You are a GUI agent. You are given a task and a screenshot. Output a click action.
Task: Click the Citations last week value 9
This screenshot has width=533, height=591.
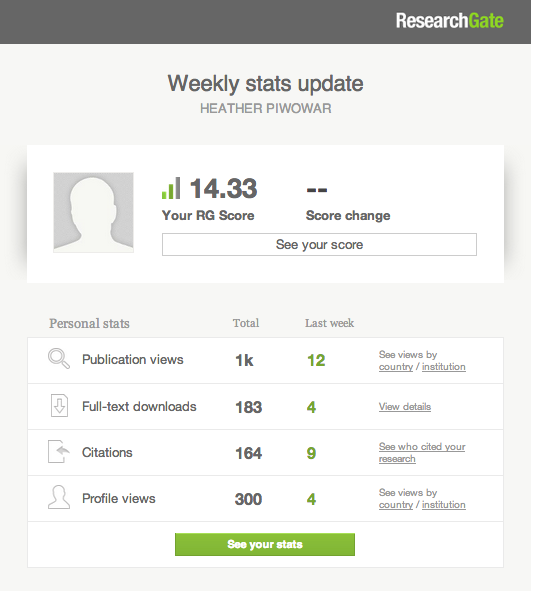pyautogui.click(x=311, y=453)
